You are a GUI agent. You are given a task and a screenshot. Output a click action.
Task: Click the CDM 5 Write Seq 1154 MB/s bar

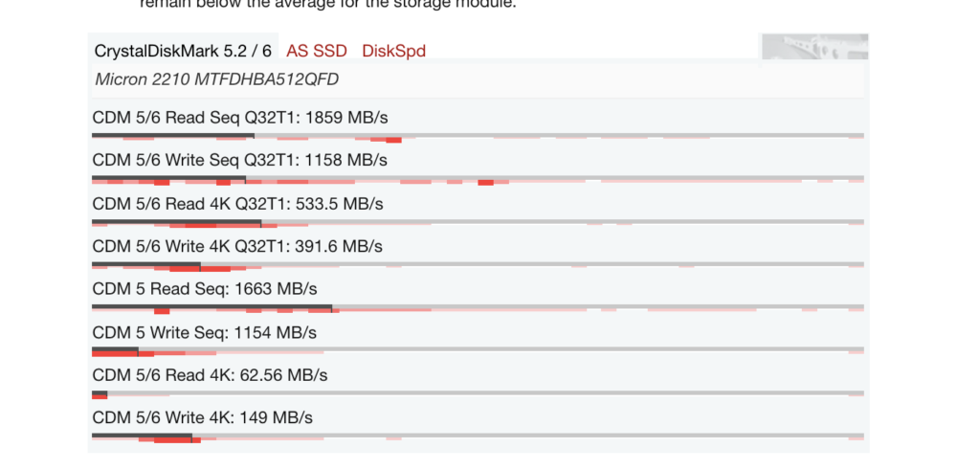click(479, 352)
